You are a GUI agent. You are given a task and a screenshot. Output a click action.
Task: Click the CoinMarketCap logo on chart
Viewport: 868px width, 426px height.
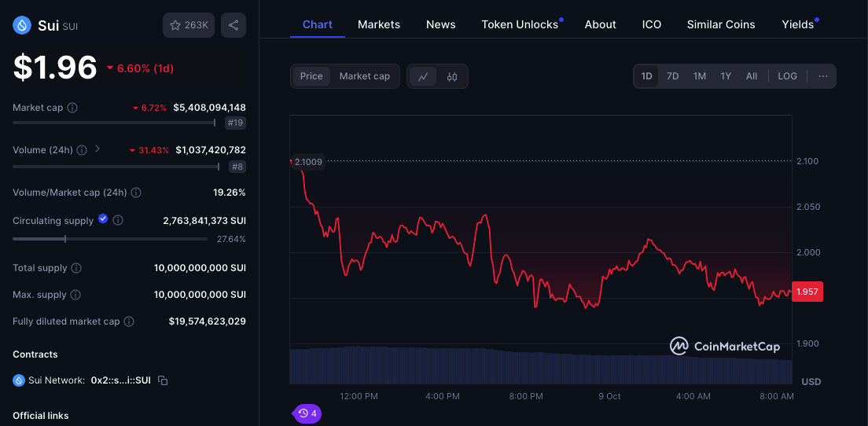(x=725, y=347)
